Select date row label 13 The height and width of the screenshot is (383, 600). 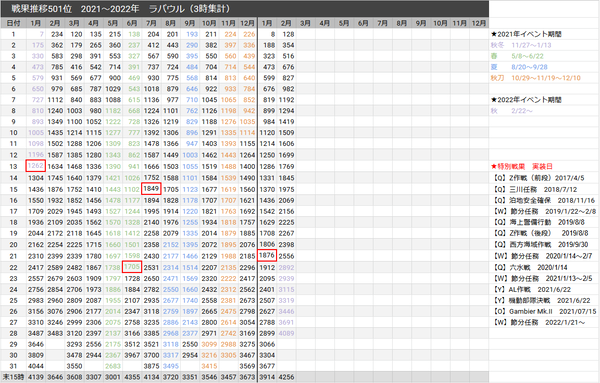(x=13, y=166)
